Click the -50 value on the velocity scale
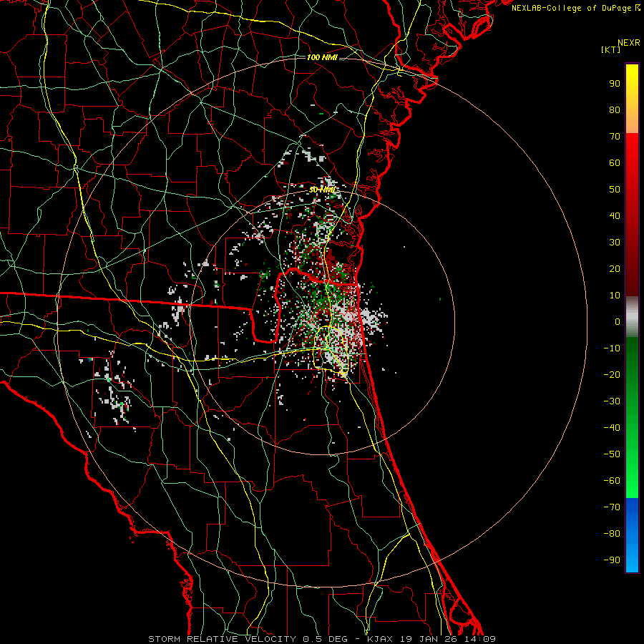Screen dimensions: 644x644 coord(612,454)
